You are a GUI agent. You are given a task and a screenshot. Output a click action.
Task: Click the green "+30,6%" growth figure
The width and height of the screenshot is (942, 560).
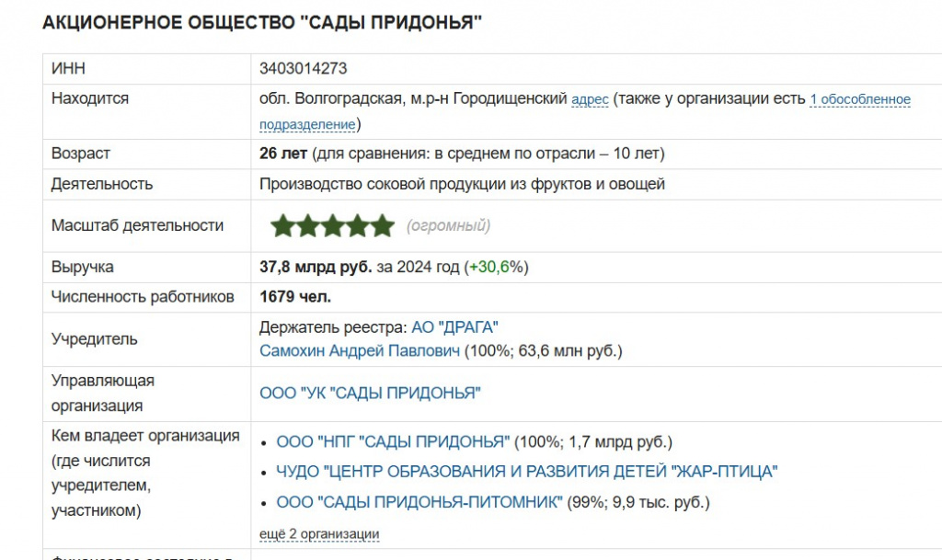point(497,268)
